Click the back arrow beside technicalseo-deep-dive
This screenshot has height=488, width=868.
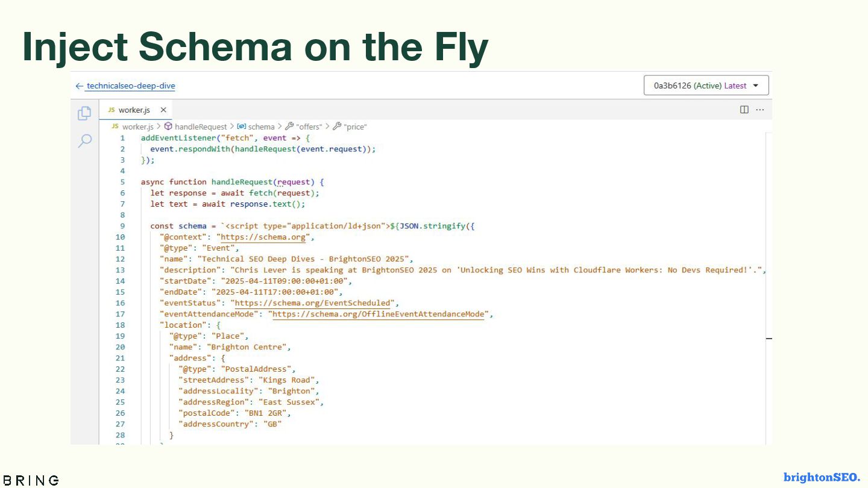(x=79, y=86)
